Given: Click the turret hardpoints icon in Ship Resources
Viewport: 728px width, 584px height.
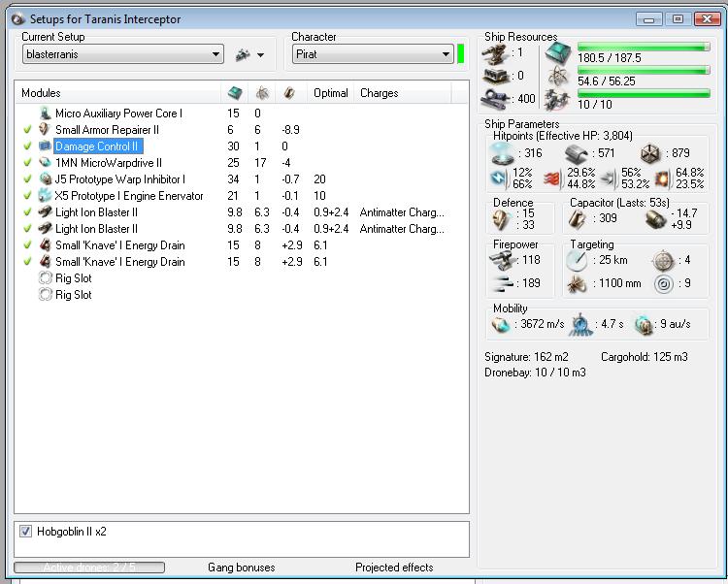Looking at the screenshot, I should [x=494, y=53].
